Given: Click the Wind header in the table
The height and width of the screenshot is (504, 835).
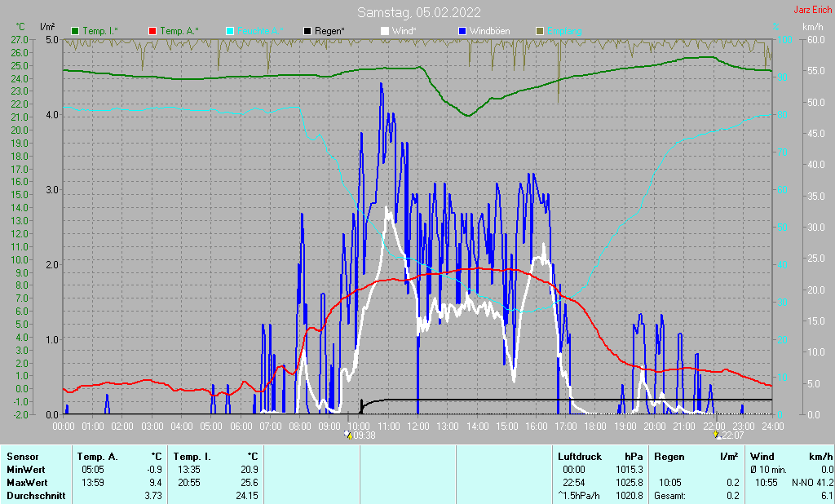Looking at the screenshot, I should [762, 457].
